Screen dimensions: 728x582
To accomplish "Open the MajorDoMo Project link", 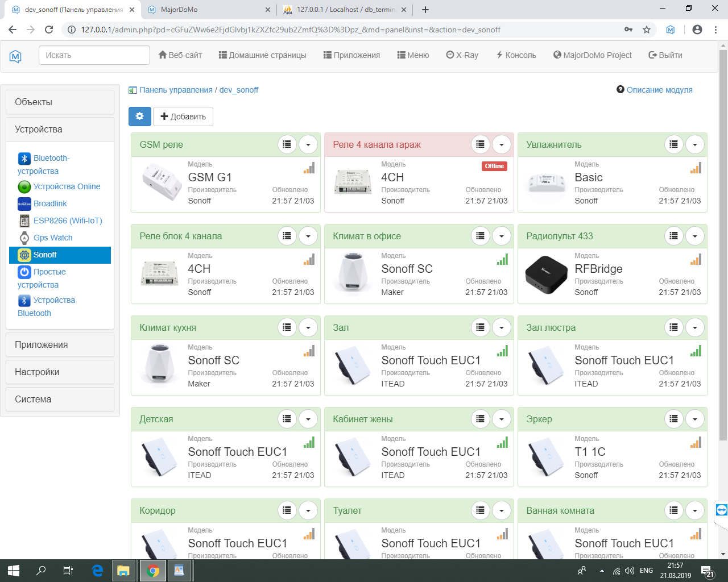I will pyautogui.click(x=593, y=55).
